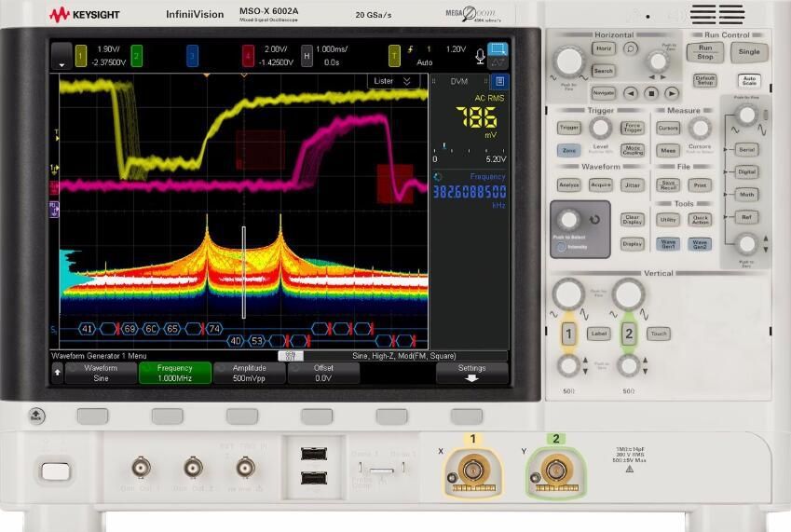Viewport: 791px width, 532px height.
Task: Toggle the Math button
Action: [x=746, y=195]
